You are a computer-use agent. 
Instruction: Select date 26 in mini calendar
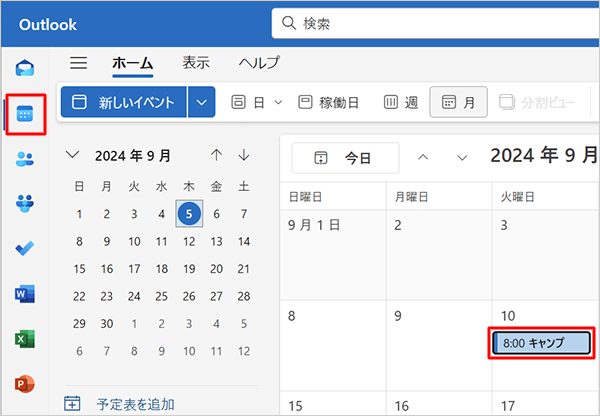189,296
